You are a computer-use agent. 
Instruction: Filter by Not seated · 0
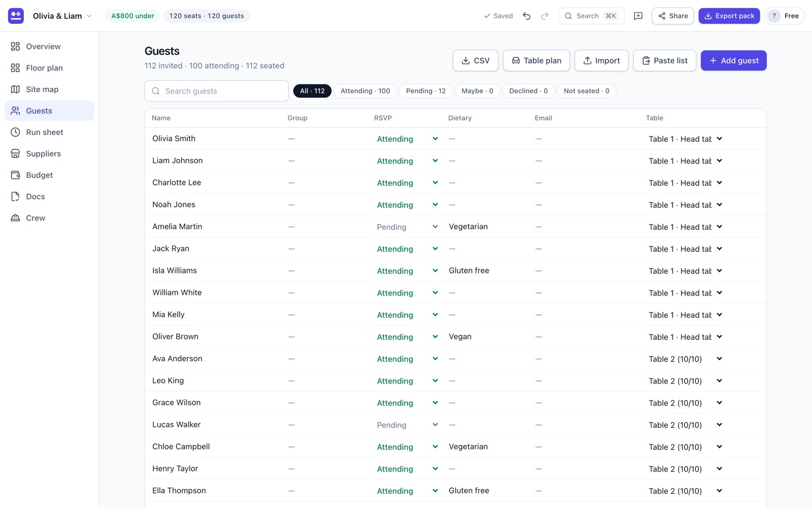587,91
